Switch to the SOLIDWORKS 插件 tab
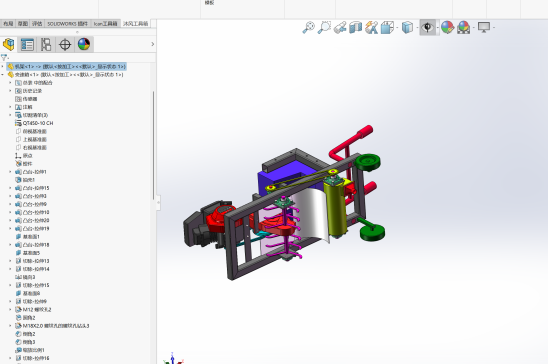 coord(67,24)
